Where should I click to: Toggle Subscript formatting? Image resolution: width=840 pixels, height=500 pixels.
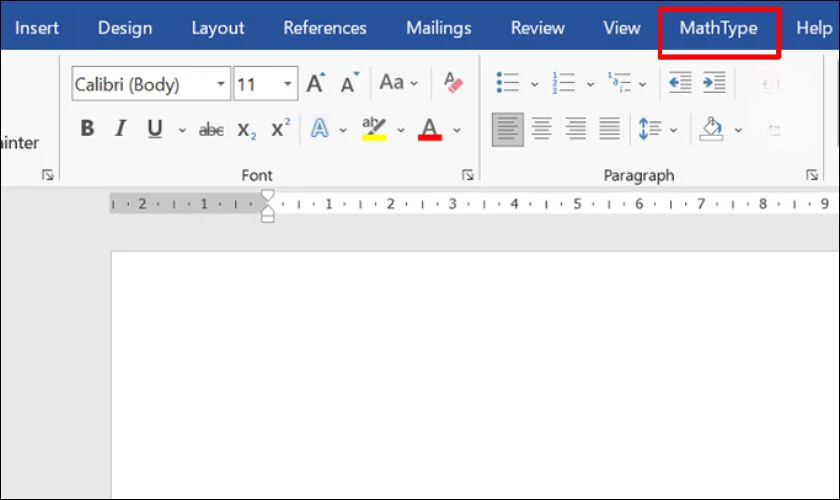tap(246, 129)
